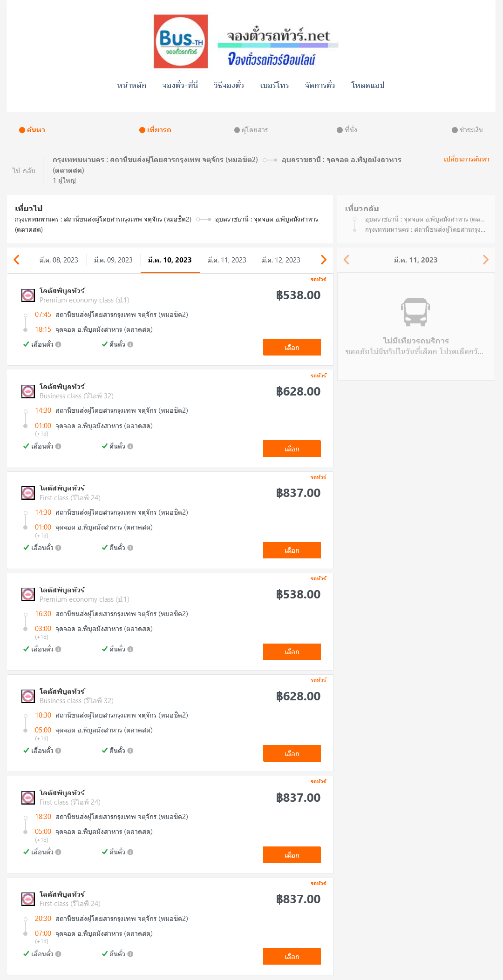This screenshot has height=980, width=503.
Task: Click previous date arrow for return trip
Action: click(x=347, y=260)
